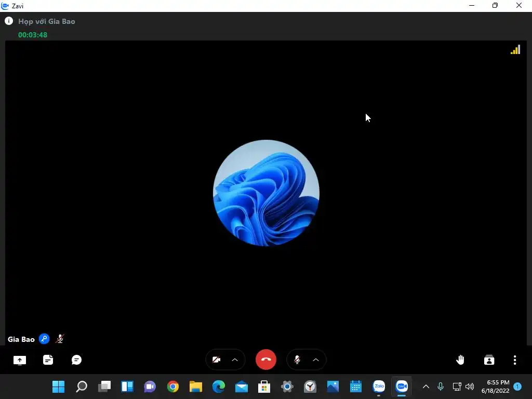Open the Clock app on taskbar
This screenshot has height=399, width=532.
point(310,387)
